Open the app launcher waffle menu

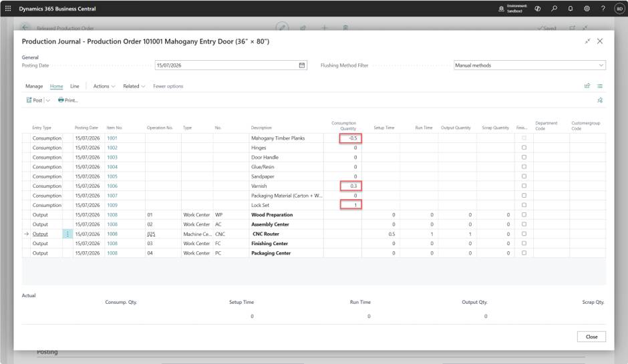8,9
